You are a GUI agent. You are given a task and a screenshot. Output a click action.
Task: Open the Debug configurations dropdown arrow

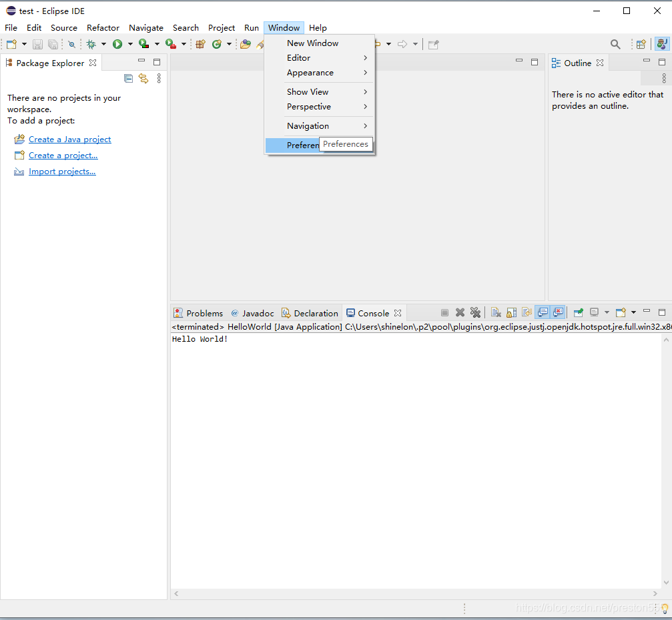103,44
